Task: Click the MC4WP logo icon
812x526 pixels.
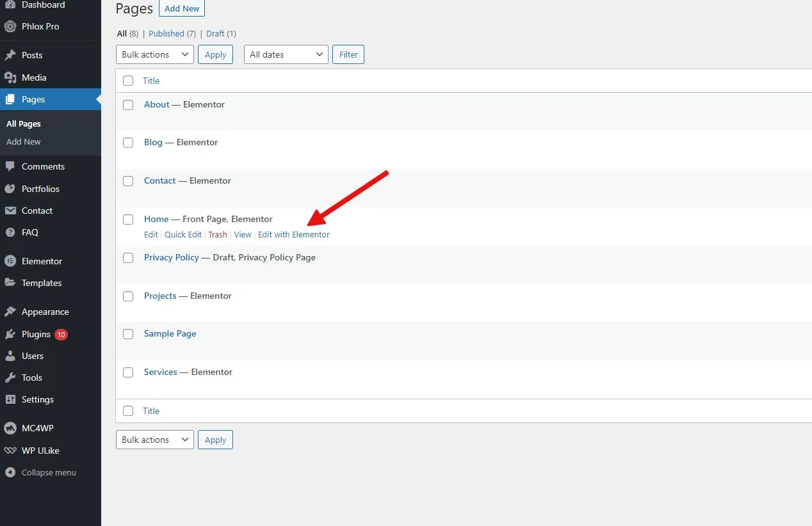Action: 10,428
